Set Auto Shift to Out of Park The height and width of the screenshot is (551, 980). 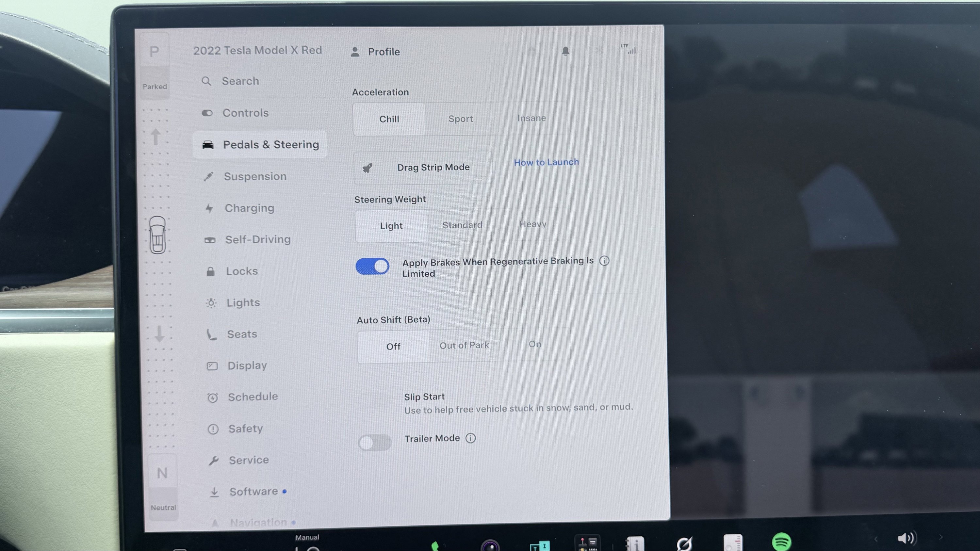coord(464,345)
